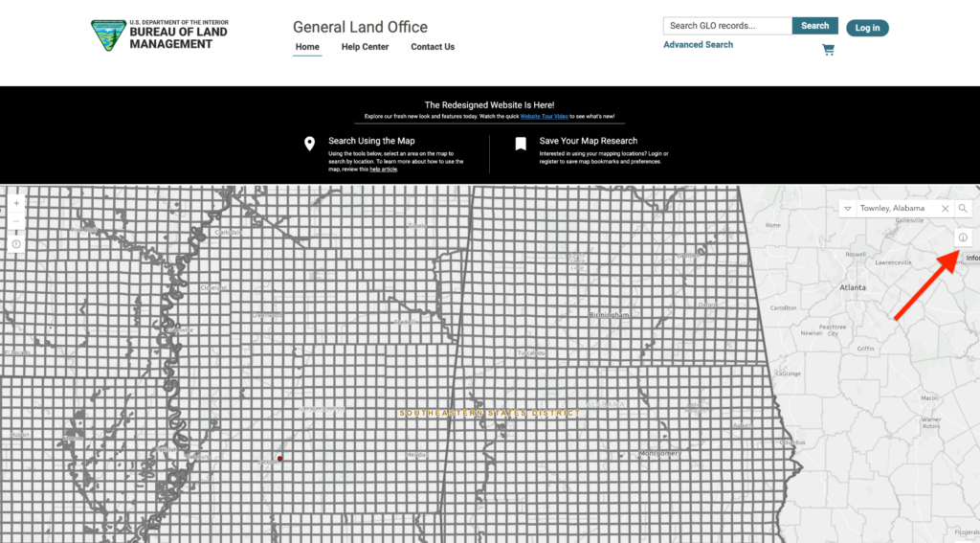
Task: Open Advanced Search
Action: click(x=698, y=44)
